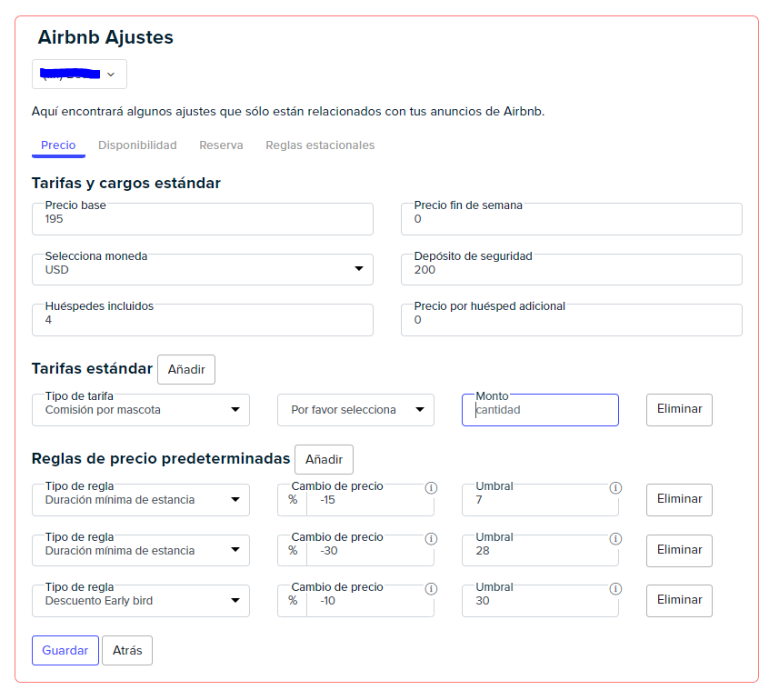Screen dimensions: 779x700
Task: Go to the Reserva tab
Action: [x=221, y=145]
